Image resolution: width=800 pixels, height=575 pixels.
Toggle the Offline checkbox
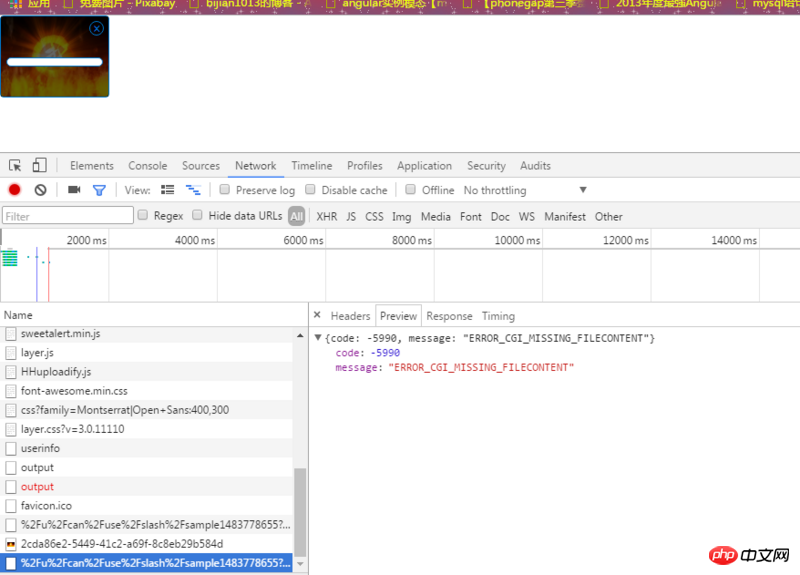pyautogui.click(x=411, y=190)
